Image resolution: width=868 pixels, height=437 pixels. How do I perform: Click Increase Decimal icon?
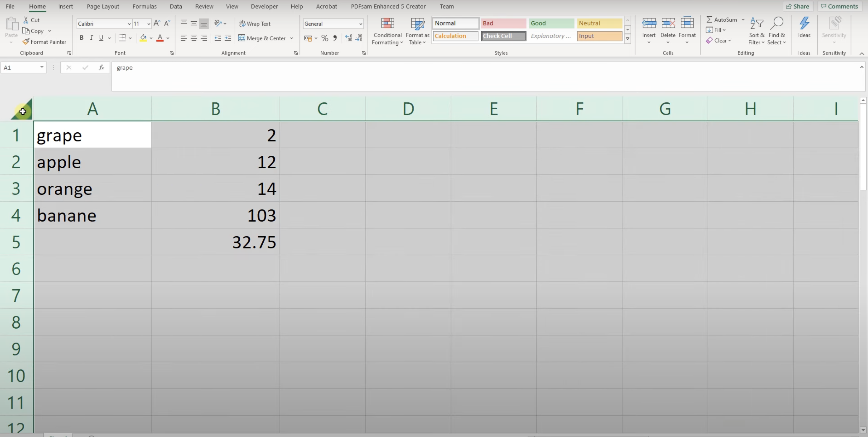(349, 38)
